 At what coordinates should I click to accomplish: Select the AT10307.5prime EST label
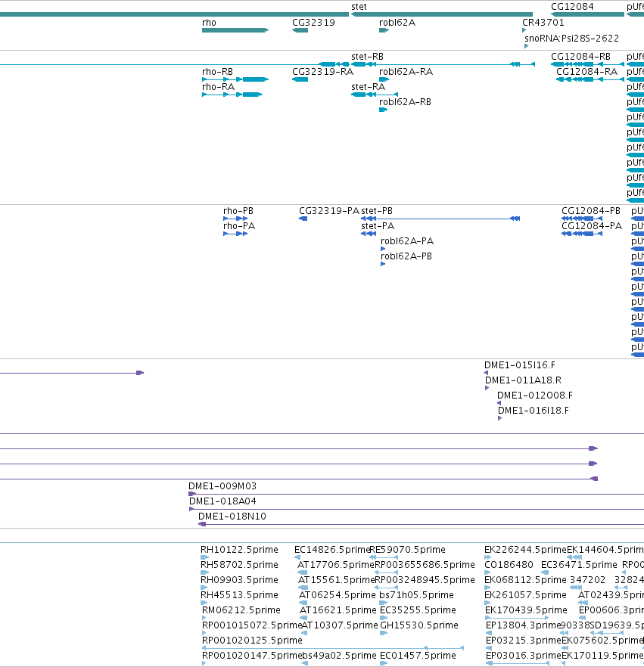[x=340, y=625]
